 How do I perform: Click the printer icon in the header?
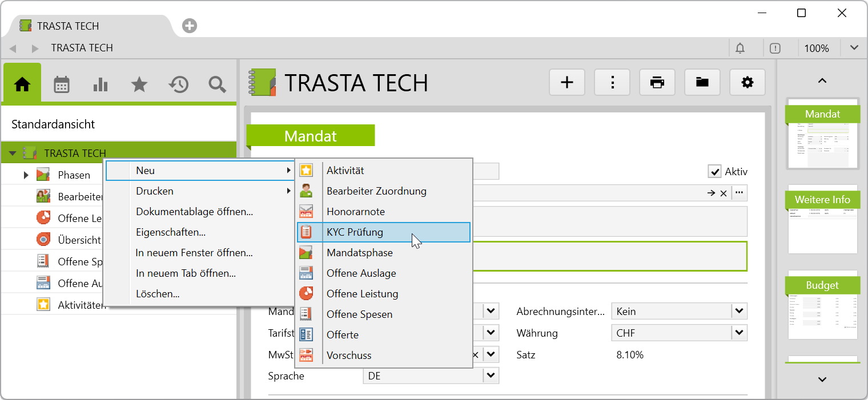click(x=657, y=83)
